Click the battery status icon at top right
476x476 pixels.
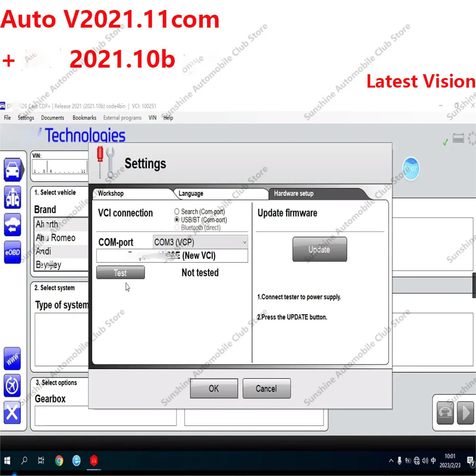458,138
